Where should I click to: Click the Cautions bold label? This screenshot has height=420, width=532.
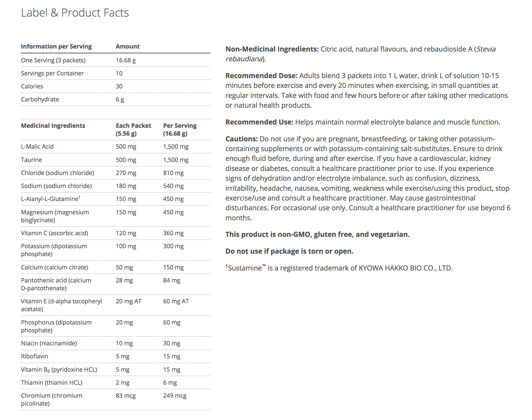(x=242, y=139)
